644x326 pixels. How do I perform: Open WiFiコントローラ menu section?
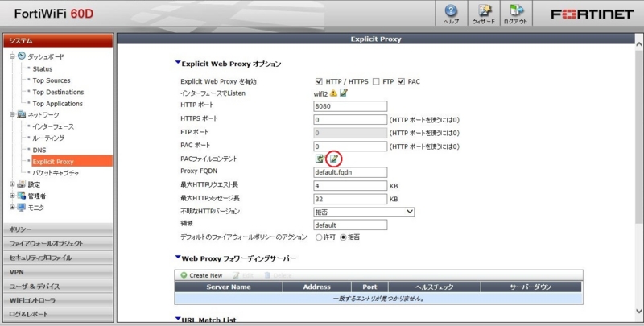58,300
